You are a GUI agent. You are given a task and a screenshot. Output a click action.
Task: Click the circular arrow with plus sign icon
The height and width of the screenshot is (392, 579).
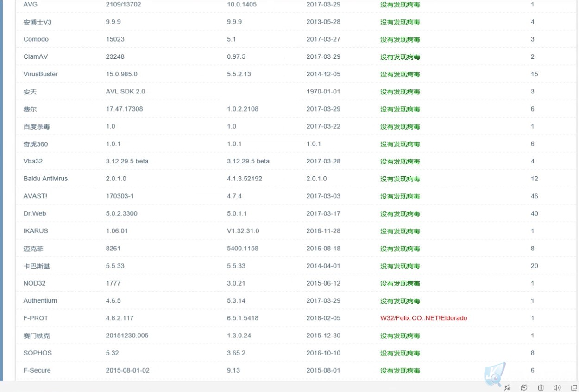pos(524,387)
